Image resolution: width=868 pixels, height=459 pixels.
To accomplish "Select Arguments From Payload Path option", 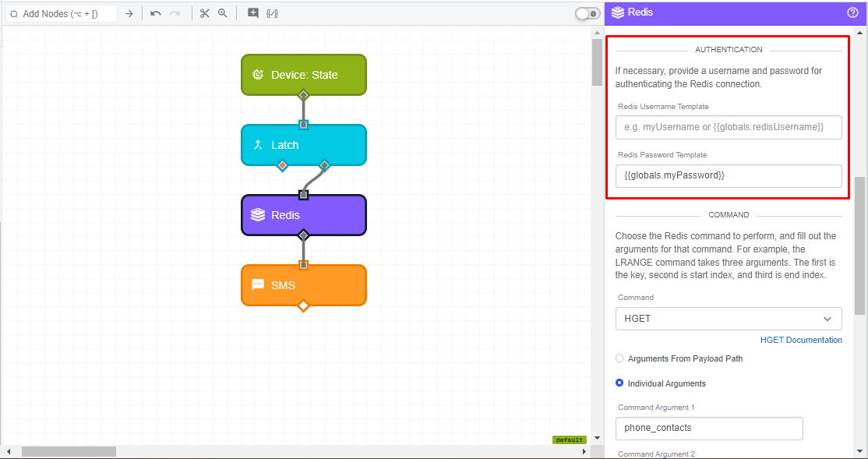I will [x=619, y=358].
